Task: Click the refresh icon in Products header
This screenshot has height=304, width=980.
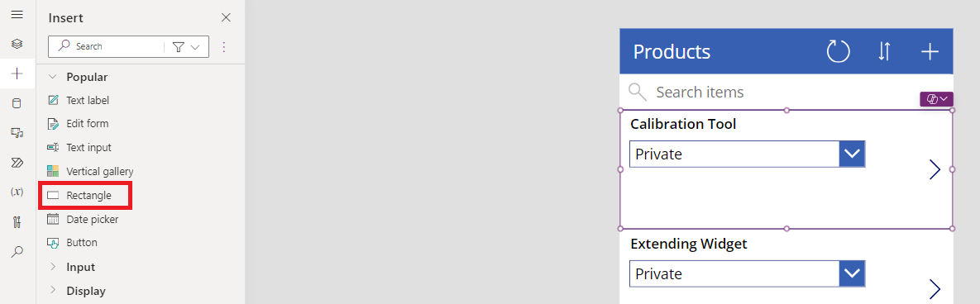Action: pyautogui.click(x=838, y=51)
